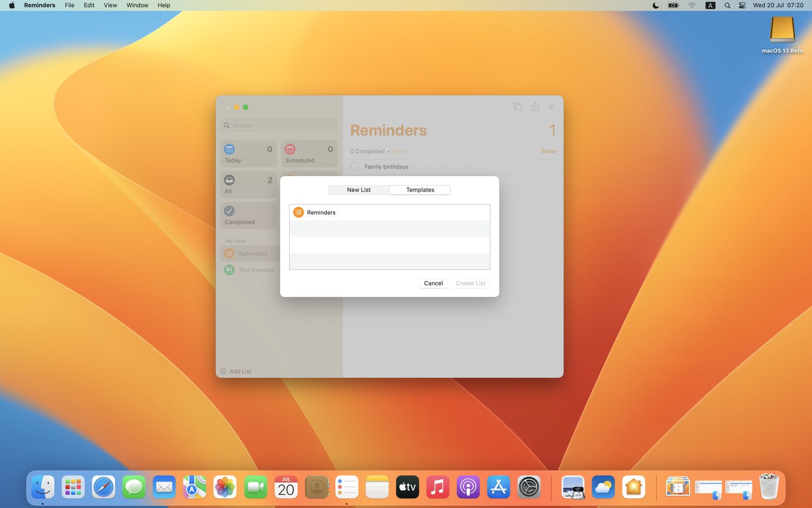
Task: Open Finder from the Dock
Action: coord(43,487)
